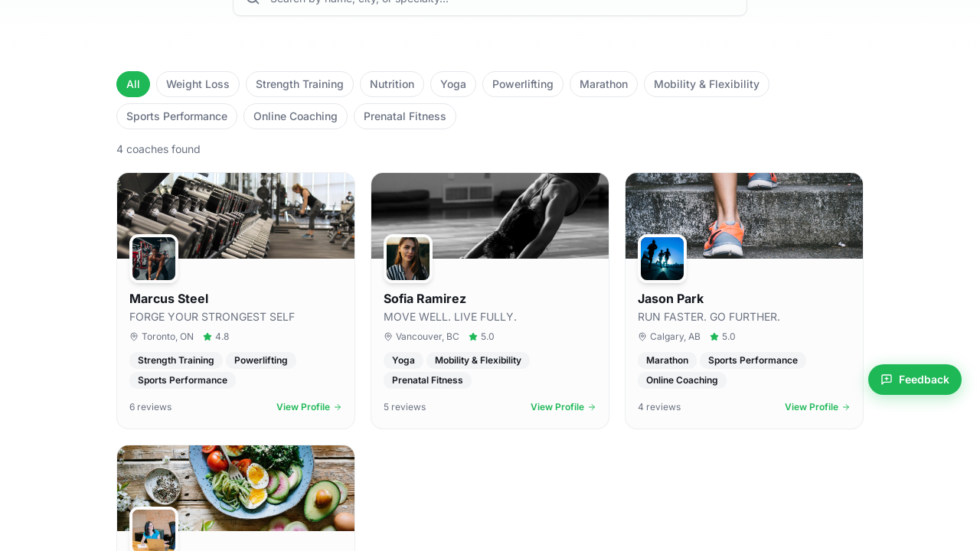
Task: Filter coaches by Weight Loss
Action: 198,84
